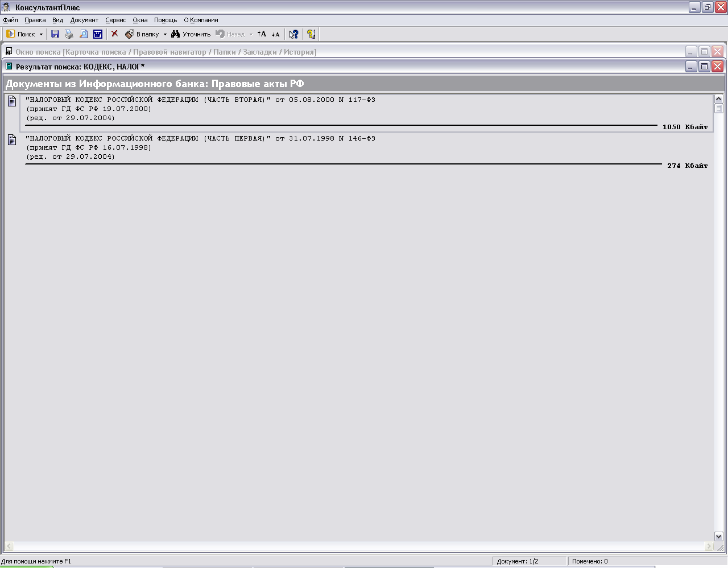Close the Результат поиска window
The image size is (728, 568).
click(717, 67)
